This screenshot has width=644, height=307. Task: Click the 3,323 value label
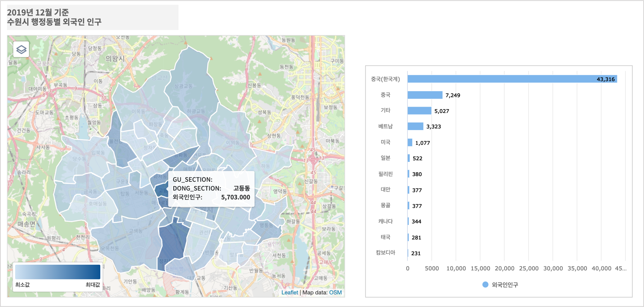434,126
